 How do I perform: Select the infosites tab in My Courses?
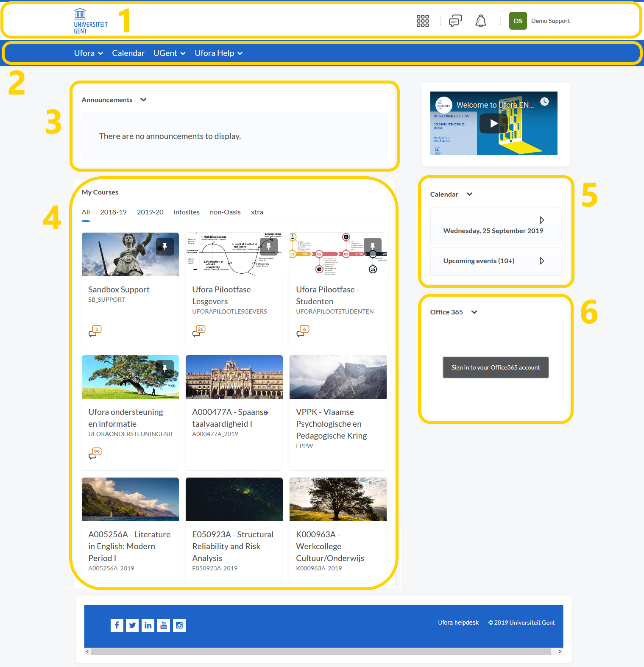187,212
